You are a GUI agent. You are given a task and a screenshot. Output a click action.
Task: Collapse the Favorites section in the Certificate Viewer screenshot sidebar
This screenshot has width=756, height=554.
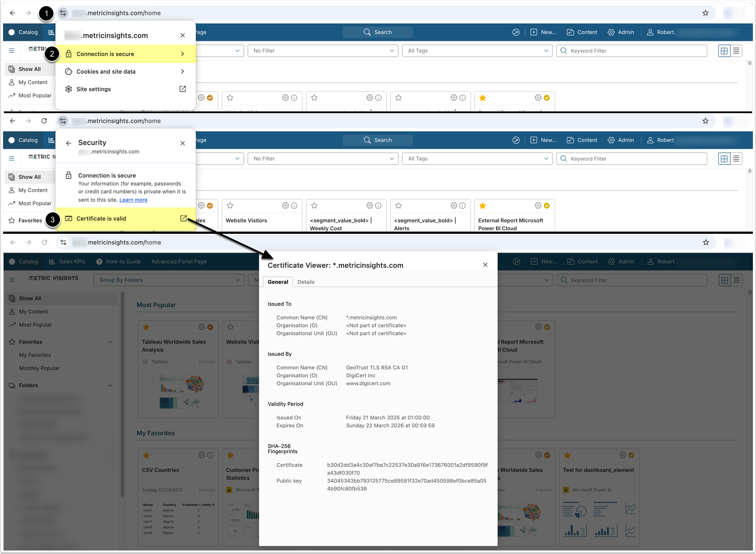[x=111, y=342]
